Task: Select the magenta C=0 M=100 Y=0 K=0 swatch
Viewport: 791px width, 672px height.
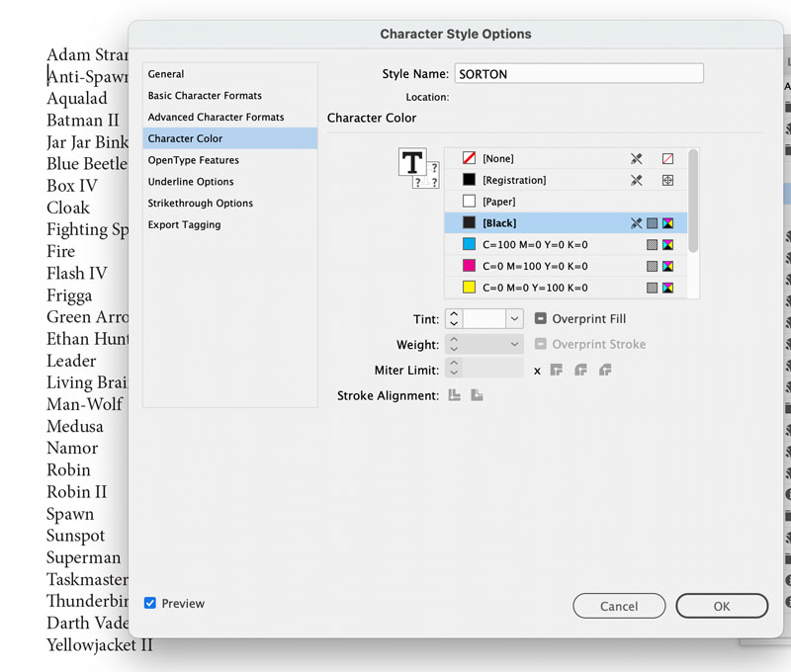Action: click(566, 266)
